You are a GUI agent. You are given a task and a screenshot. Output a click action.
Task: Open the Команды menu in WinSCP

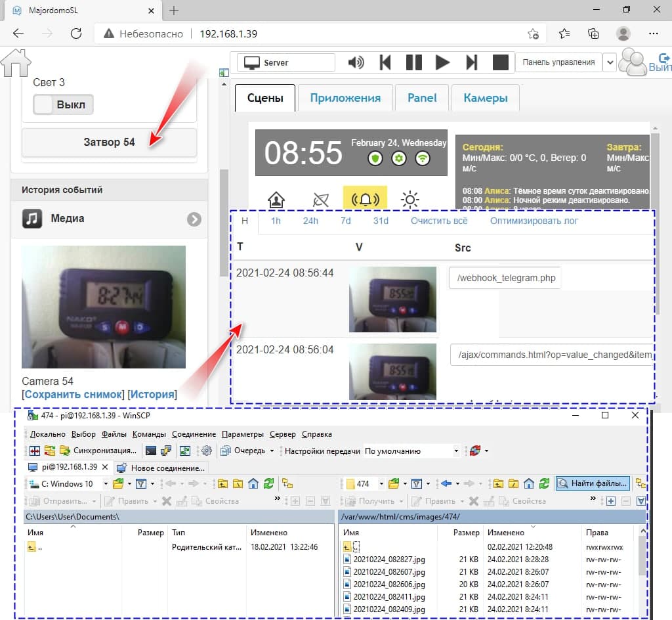[148, 434]
